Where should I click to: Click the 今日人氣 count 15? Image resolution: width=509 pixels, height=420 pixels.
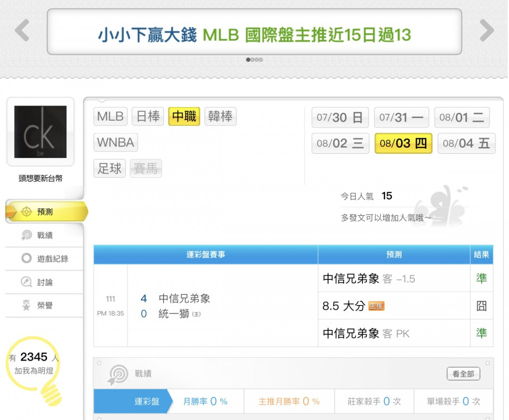click(x=386, y=196)
